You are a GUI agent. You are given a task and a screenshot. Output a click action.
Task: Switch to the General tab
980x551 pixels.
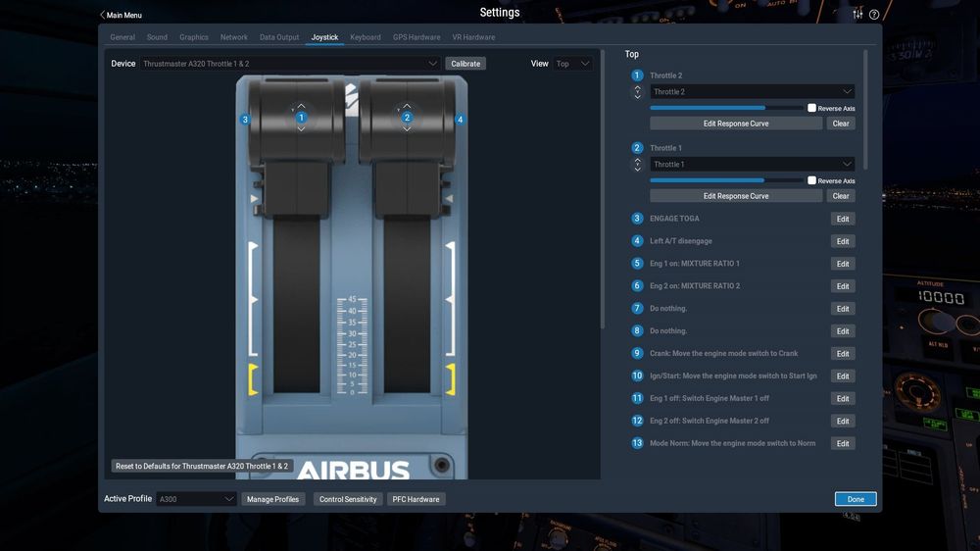coord(122,37)
